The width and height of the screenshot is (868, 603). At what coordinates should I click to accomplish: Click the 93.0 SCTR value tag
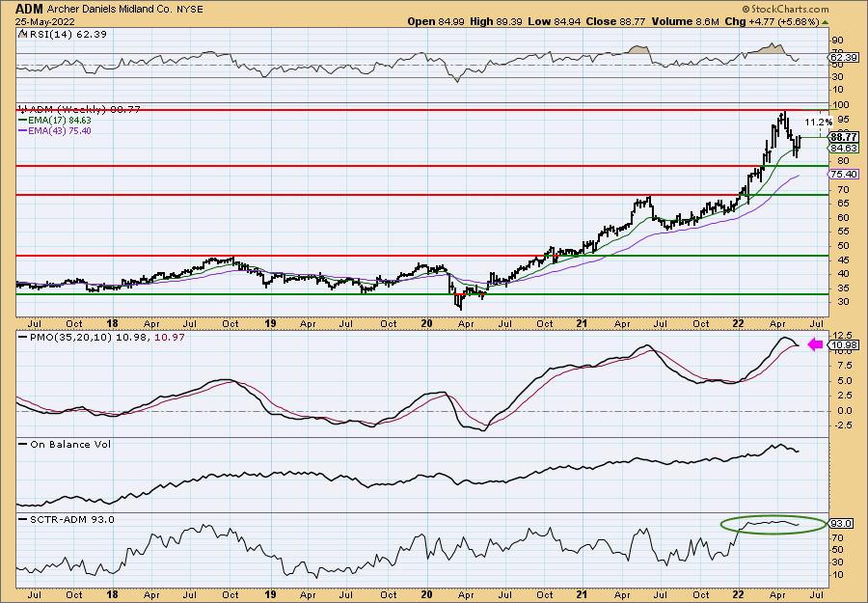tap(841, 523)
